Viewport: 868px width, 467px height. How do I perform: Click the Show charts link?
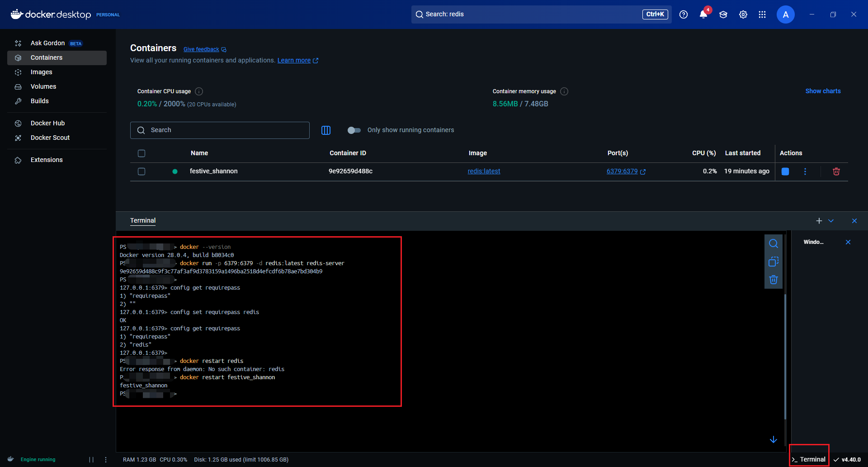823,91
